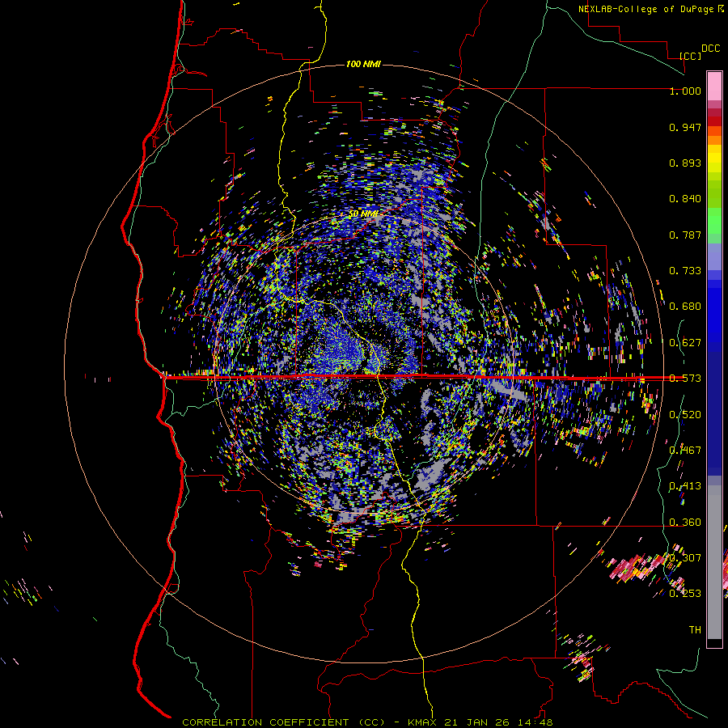728x728 pixels.
Task: Select the 0.627 legend value
Action: (685, 343)
